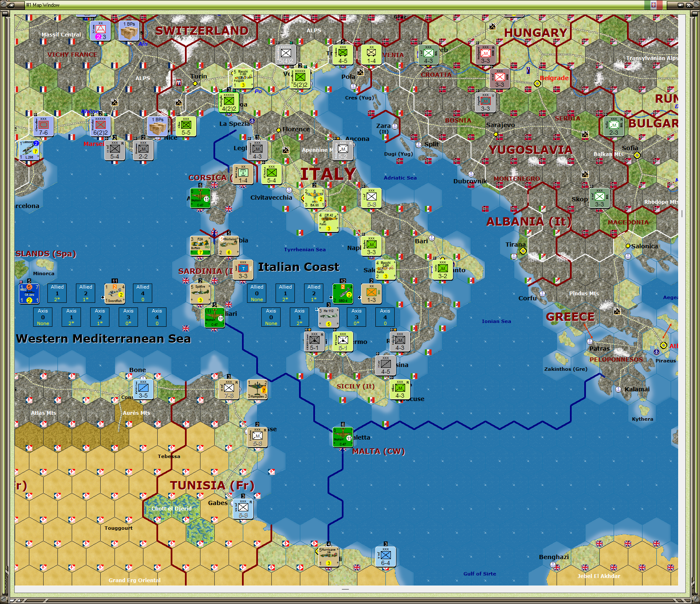Click the Tebessa map label
Screen dimensions: 700x604
[x=169, y=456]
